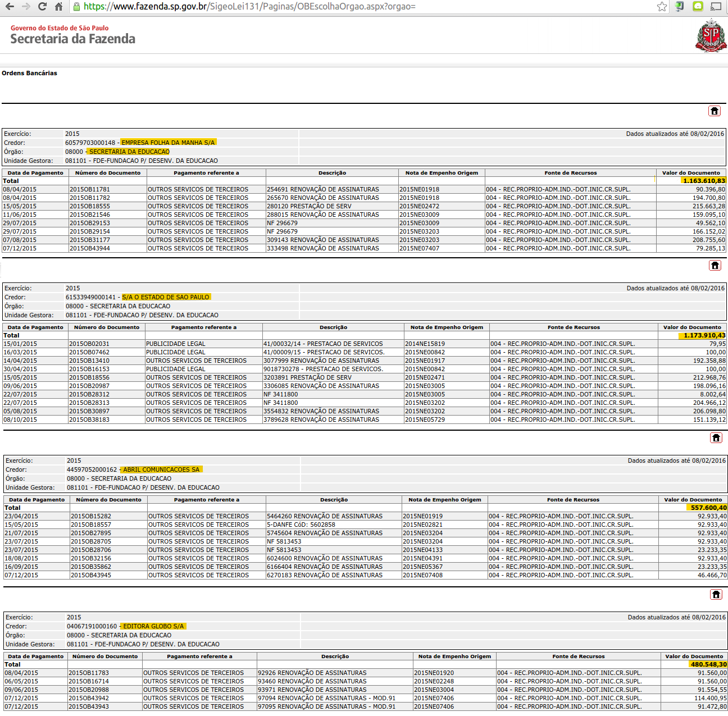Click the EMPRESA FOLHA DA MANHA S/A creditor name

tap(168, 143)
